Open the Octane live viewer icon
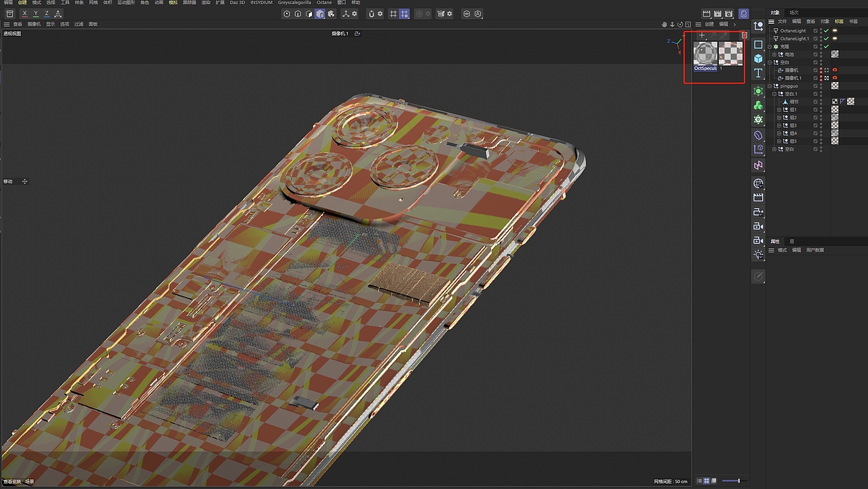This screenshot has height=489, width=868. click(x=744, y=14)
